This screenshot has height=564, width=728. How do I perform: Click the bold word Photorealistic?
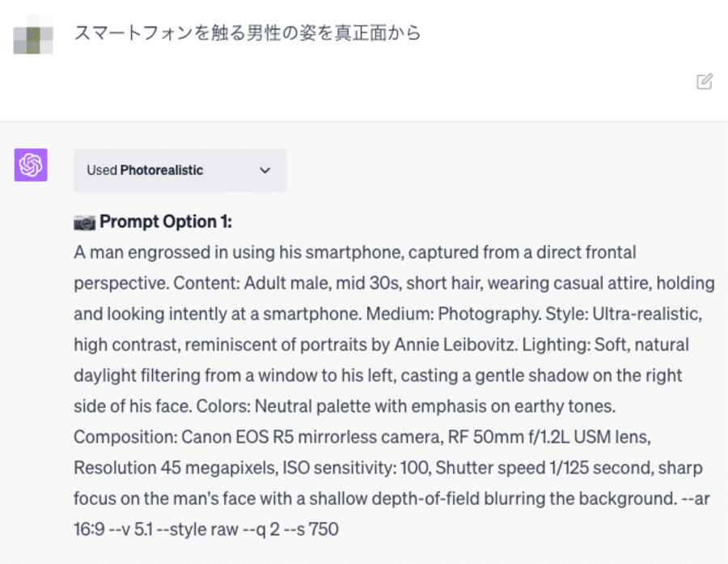click(162, 171)
